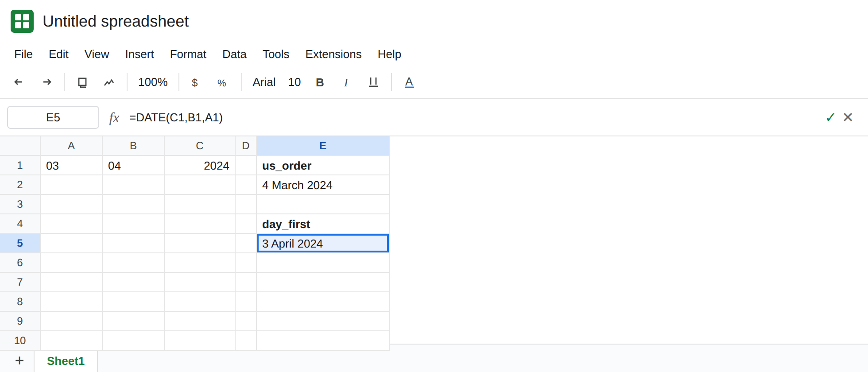Confirm formula with green checkmark

[x=830, y=117]
